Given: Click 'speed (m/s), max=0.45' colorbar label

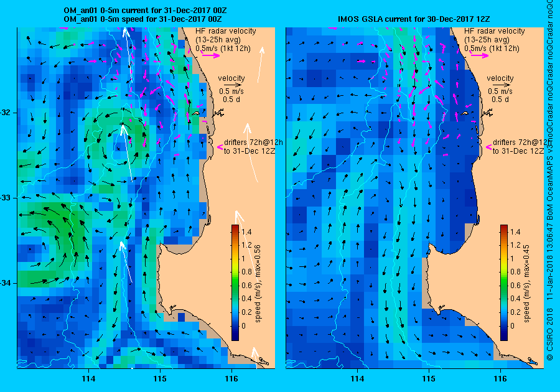Looking at the screenshot, I should [x=526, y=284].
